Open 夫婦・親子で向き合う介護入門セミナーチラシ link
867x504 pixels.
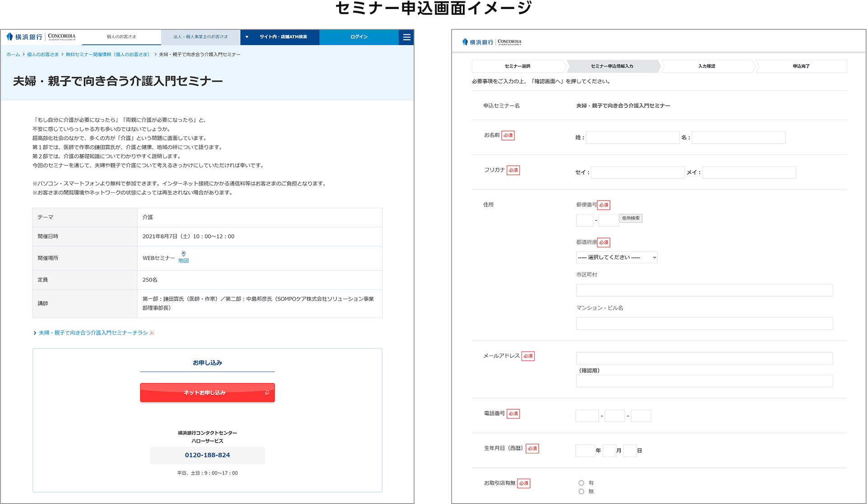[x=93, y=333]
